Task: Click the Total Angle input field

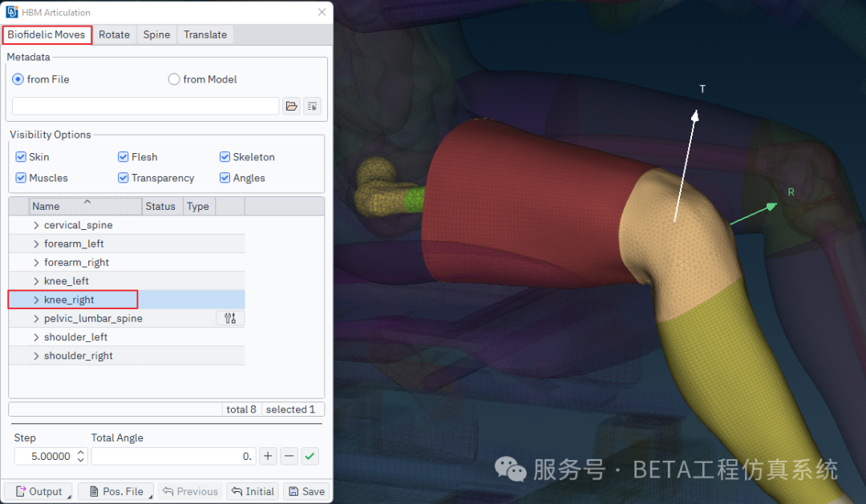Action: click(173, 456)
